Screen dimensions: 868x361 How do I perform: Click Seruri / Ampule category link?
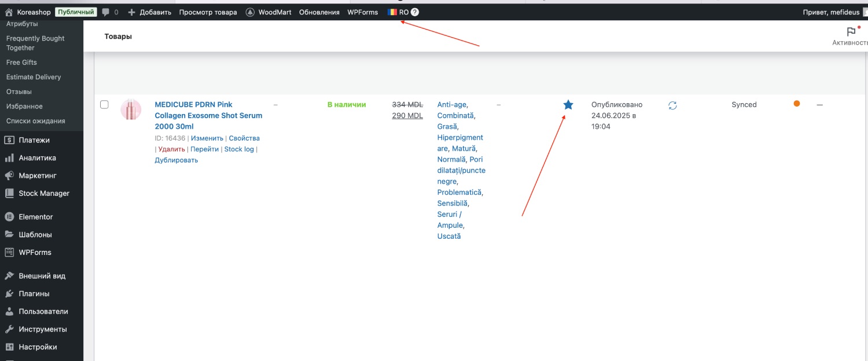point(450,220)
